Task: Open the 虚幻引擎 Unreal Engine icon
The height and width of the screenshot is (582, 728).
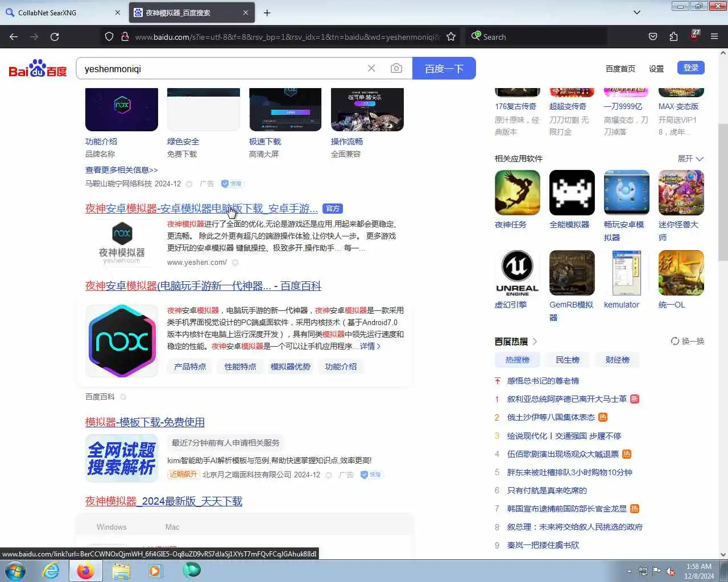Action: click(x=517, y=273)
